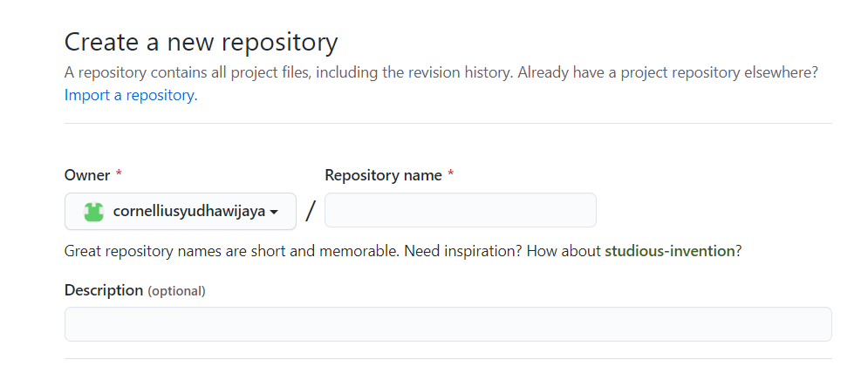Click the green owner avatar icon
868x373 pixels.
[93, 212]
